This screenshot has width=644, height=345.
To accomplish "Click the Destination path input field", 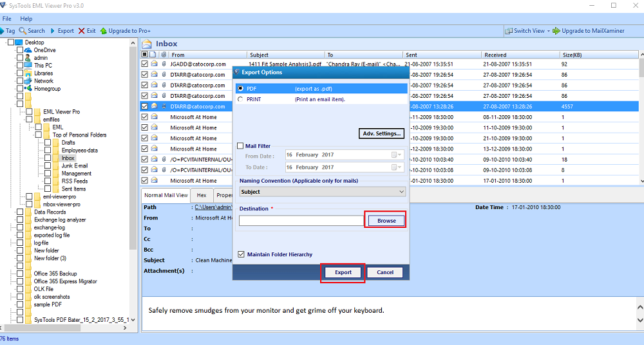I will point(301,221).
